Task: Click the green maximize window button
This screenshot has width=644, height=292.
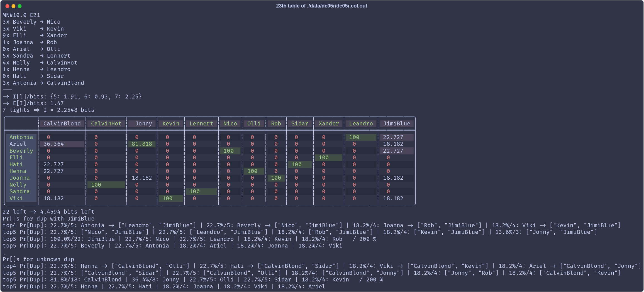Action: (19, 6)
